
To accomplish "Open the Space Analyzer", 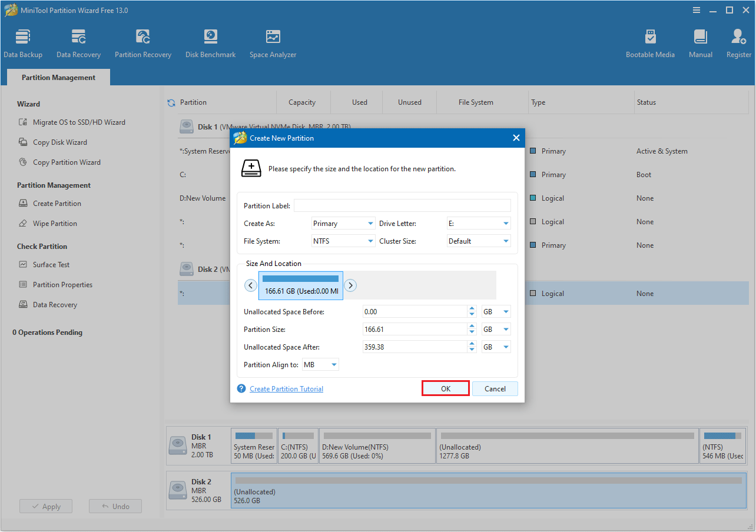I will pyautogui.click(x=273, y=42).
